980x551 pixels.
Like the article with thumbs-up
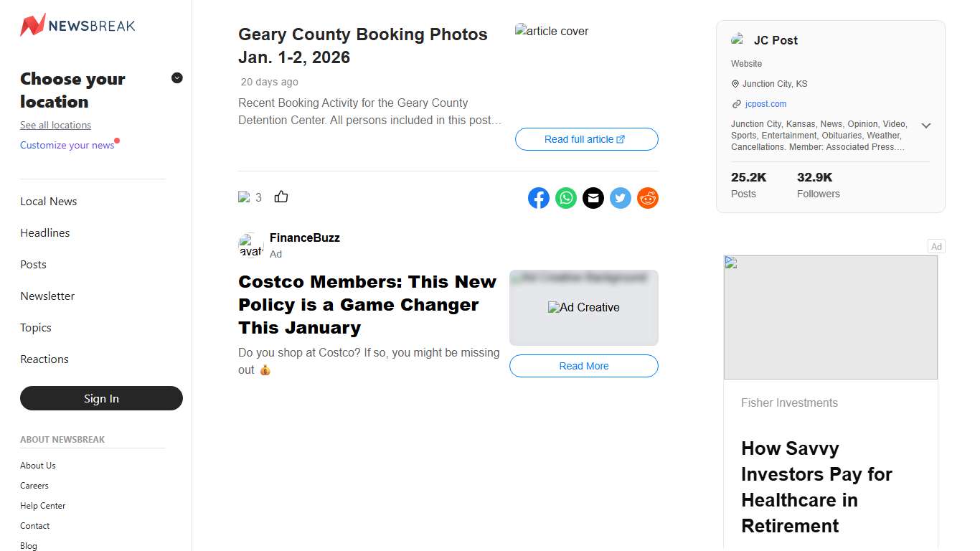pos(281,197)
